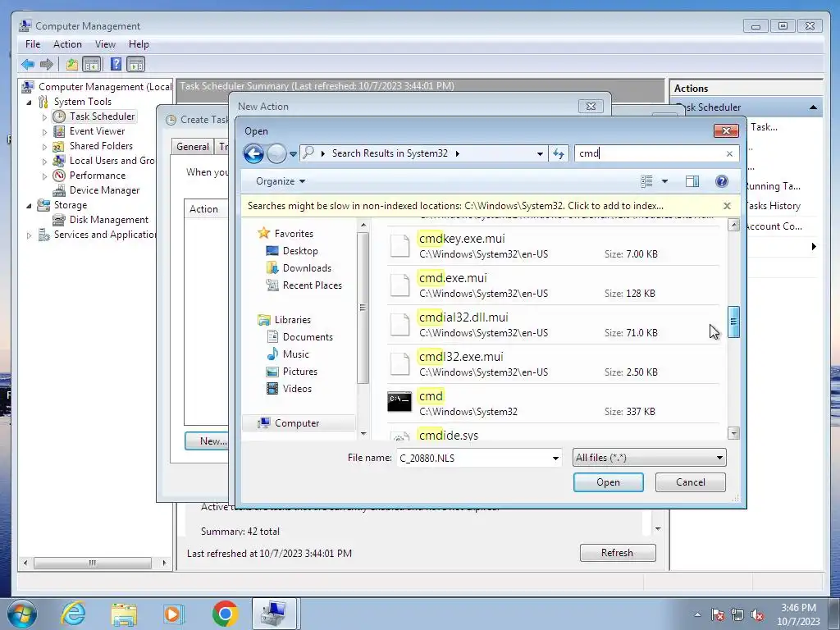Show the preview pane icon
This screenshot has width=840, height=630.
(692, 181)
